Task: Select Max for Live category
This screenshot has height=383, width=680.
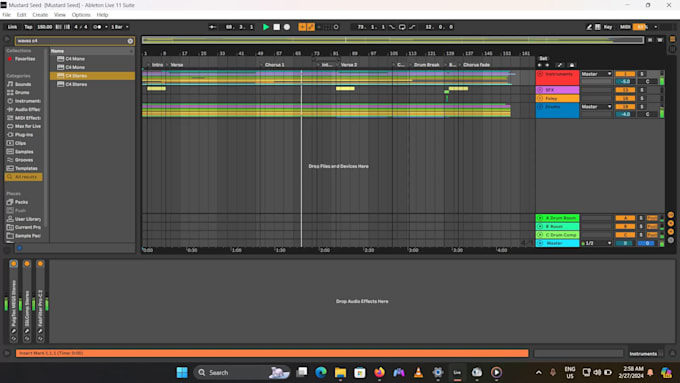Action: coord(27,126)
